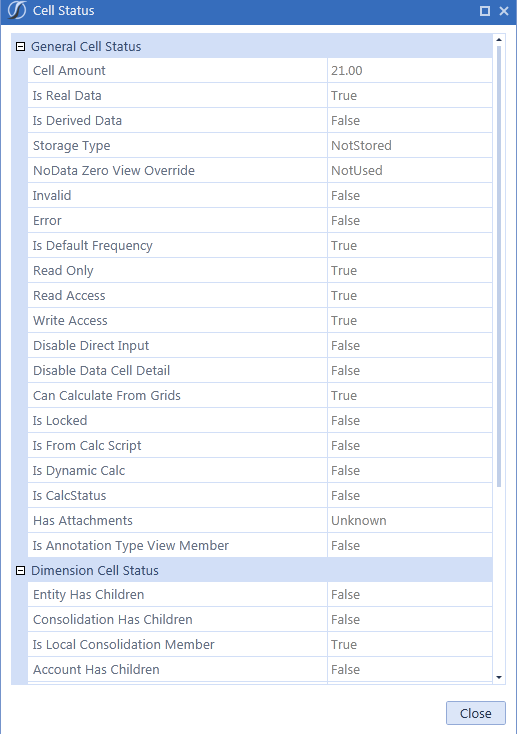The image size is (517, 734).
Task: Select the Storage Type row
Action: [260, 146]
